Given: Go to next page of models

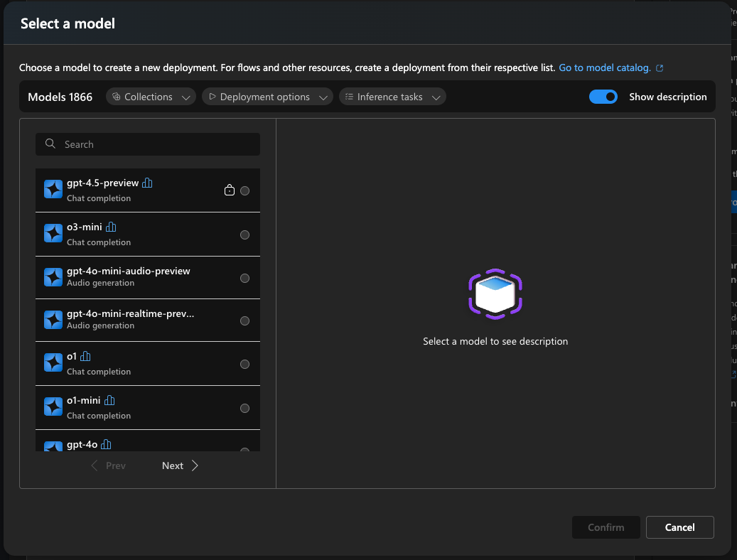Looking at the screenshot, I should [x=180, y=465].
